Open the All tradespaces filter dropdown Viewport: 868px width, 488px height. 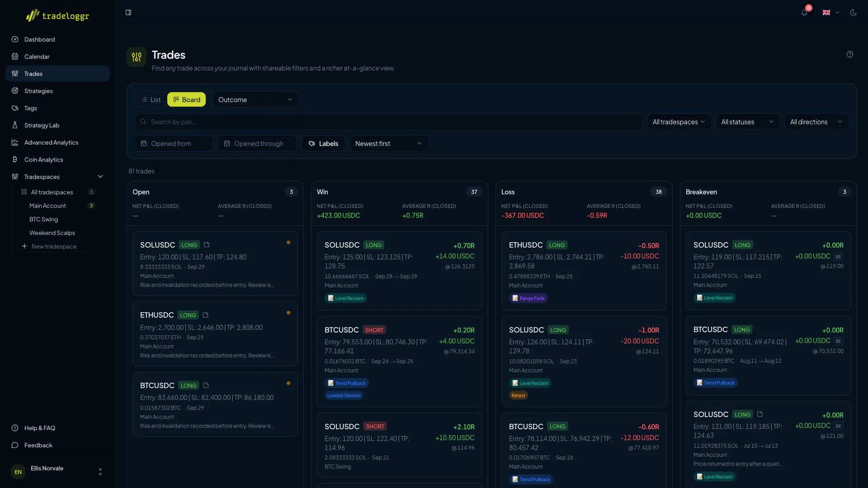pos(679,122)
